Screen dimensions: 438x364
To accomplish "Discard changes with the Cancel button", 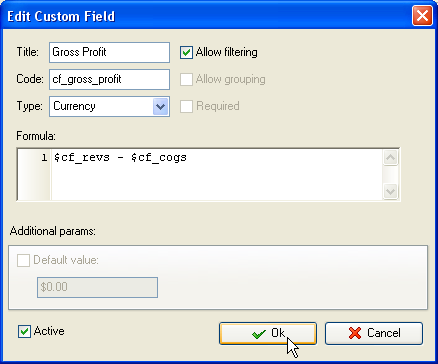I will click(374, 333).
